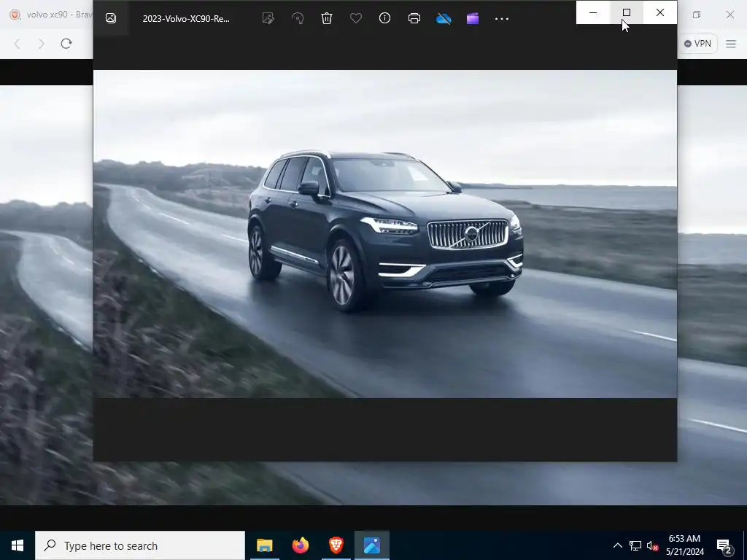
Task: Close the Brave browser window
Action: (729, 15)
